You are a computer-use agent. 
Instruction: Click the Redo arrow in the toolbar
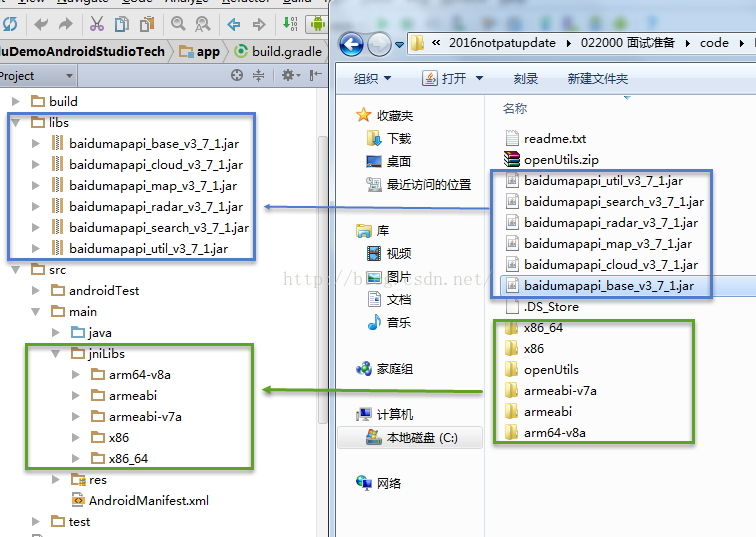[66, 24]
